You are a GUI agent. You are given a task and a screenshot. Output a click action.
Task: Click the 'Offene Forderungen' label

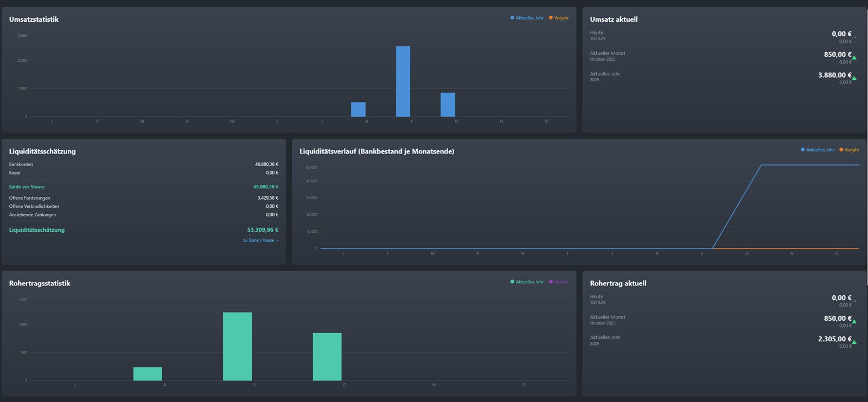click(x=29, y=198)
